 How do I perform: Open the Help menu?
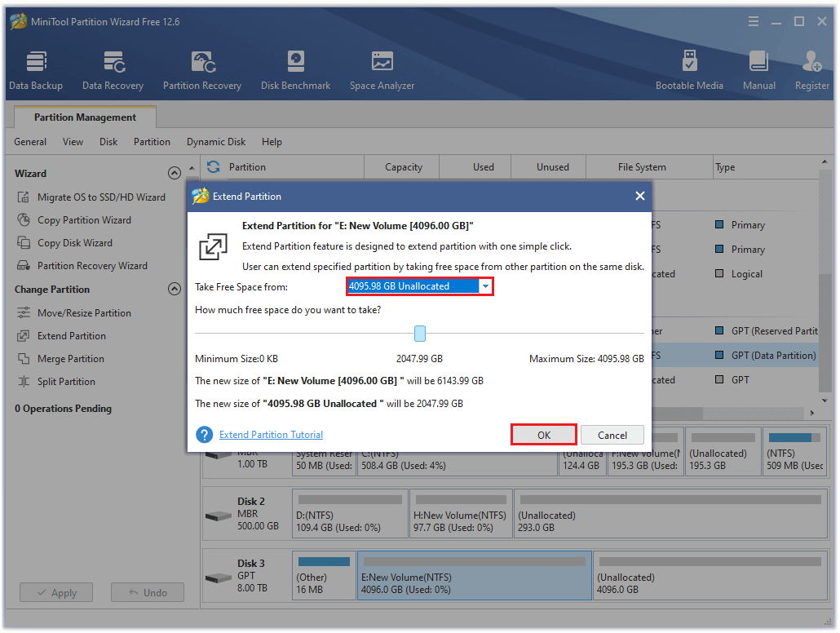click(272, 141)
